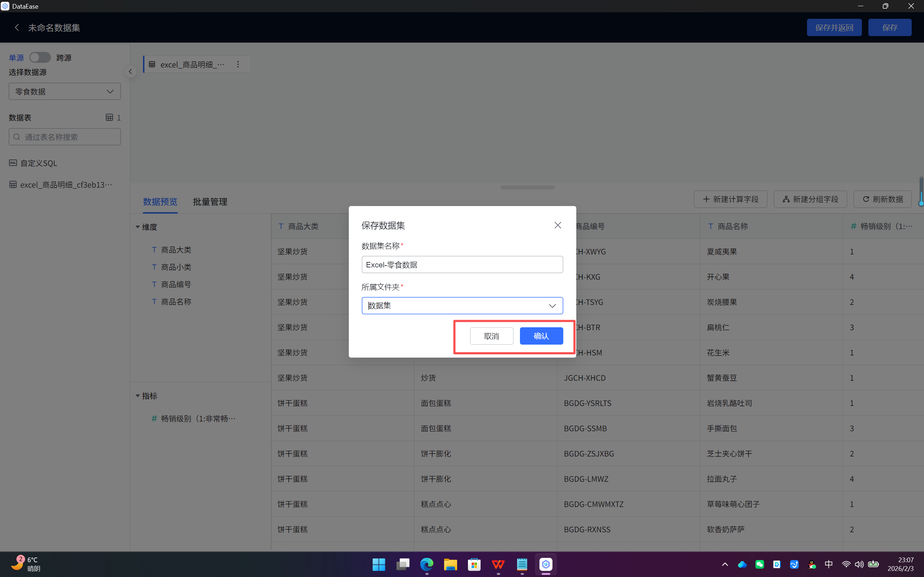Viewport: 924px width, 577px height.
Task: Click the 数据集名称 input field
Action: point(462,265)
